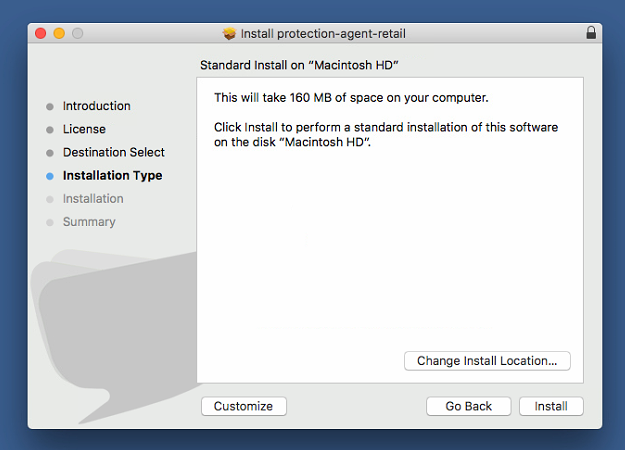
Task: Click the Go Back button
Action: [x=469, y=406]
